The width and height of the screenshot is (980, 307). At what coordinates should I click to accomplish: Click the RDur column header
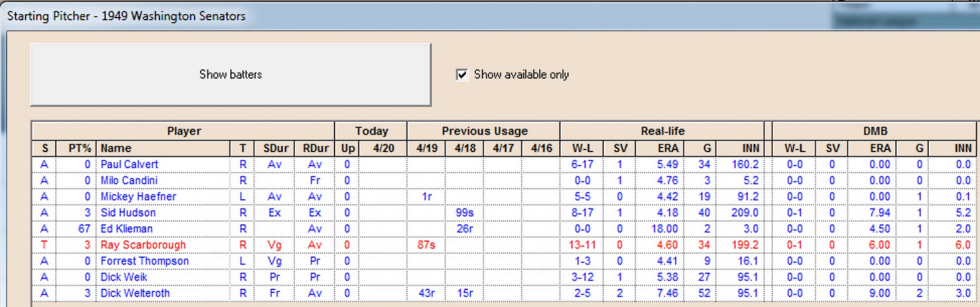point(314,148)
